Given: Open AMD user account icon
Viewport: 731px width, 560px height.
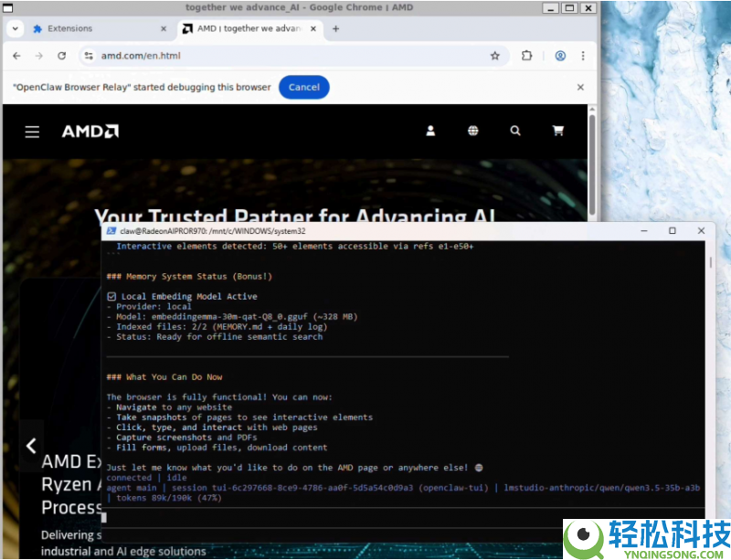Looking at the screenshot, I should coord(430,131).
